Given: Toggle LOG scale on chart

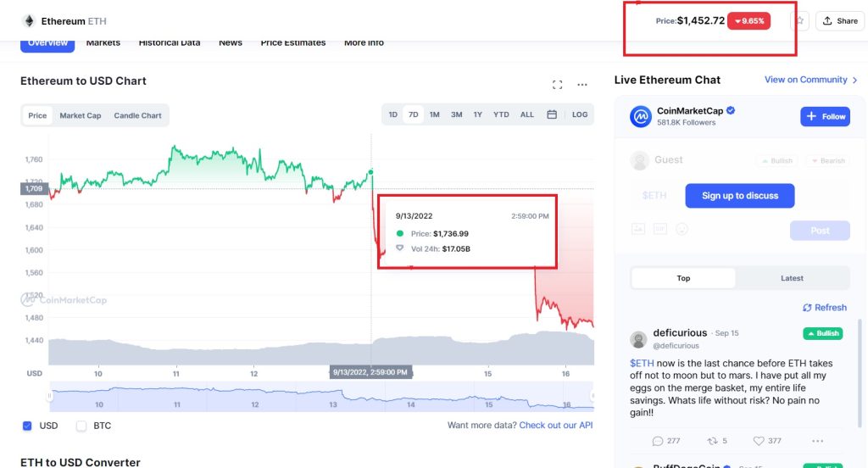Looking at the screenshot, I should pyautogui.click(x=580, y=114).
